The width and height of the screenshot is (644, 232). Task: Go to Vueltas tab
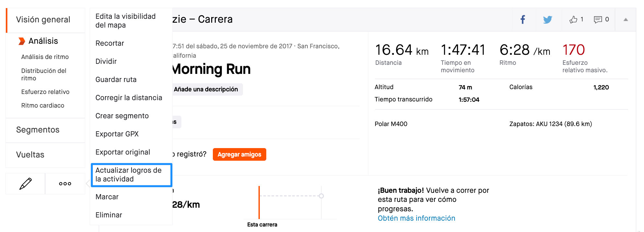click(x=30, y=155)
